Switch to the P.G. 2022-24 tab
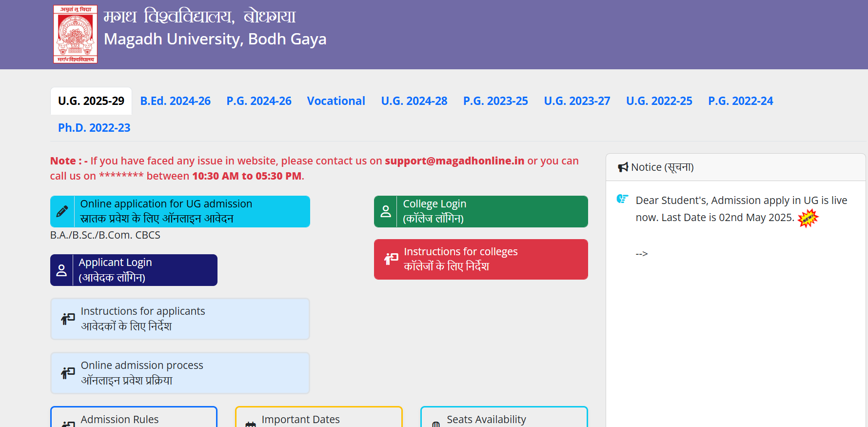 tap(741, 101)
